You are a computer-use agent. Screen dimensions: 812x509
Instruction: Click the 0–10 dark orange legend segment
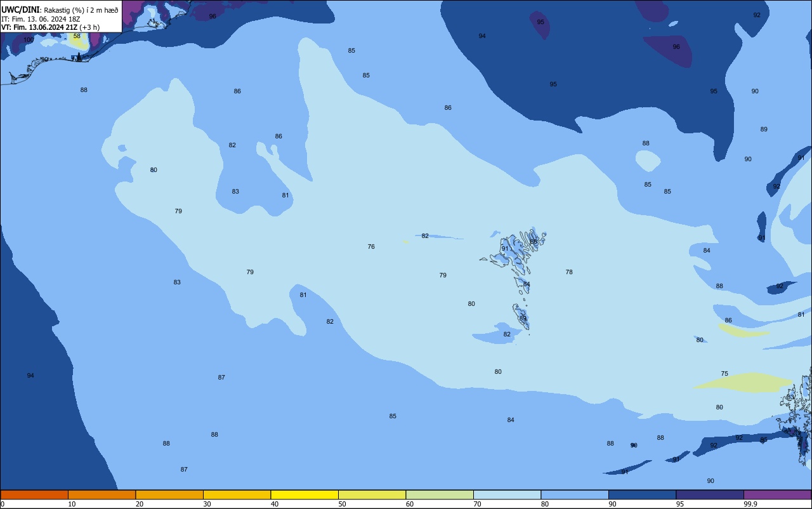(x=34, y=494)
